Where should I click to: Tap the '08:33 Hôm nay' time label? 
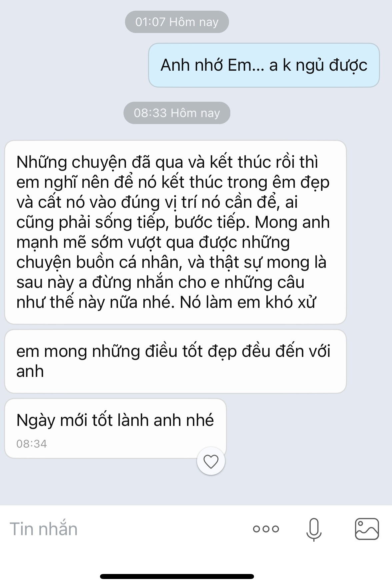tap(177, 113)
